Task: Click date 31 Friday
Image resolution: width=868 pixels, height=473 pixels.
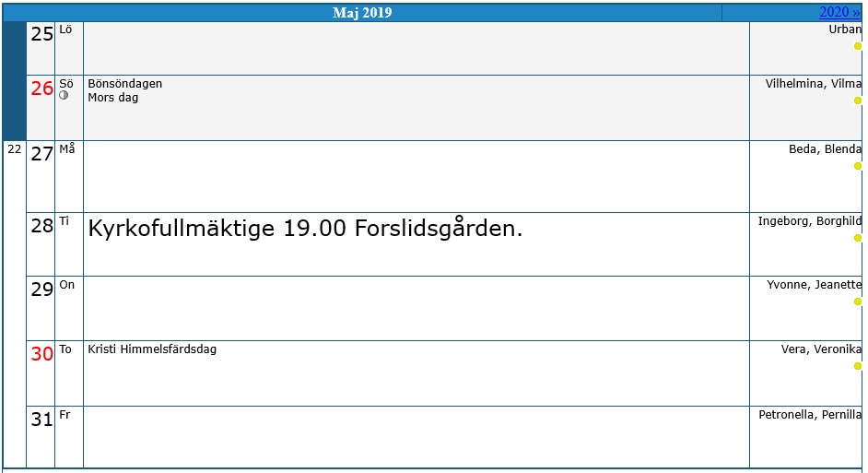Action: [x=41, y=420]
